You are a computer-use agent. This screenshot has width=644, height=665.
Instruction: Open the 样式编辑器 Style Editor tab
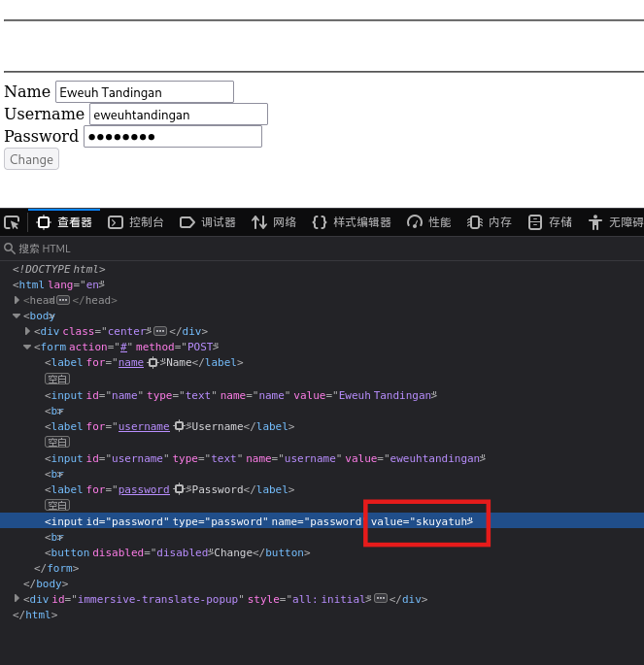click(x=352, y=222)
